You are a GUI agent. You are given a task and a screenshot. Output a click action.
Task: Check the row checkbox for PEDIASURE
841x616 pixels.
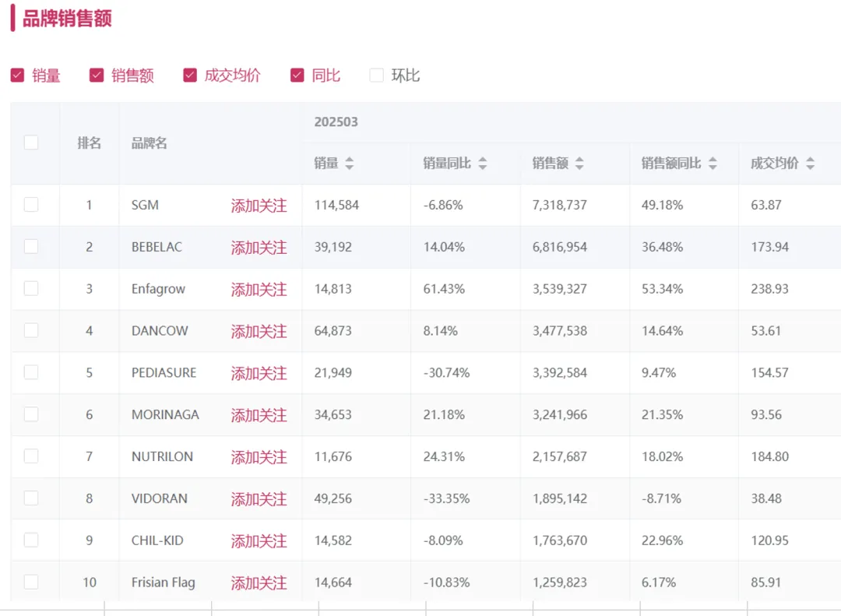[31, 372]
